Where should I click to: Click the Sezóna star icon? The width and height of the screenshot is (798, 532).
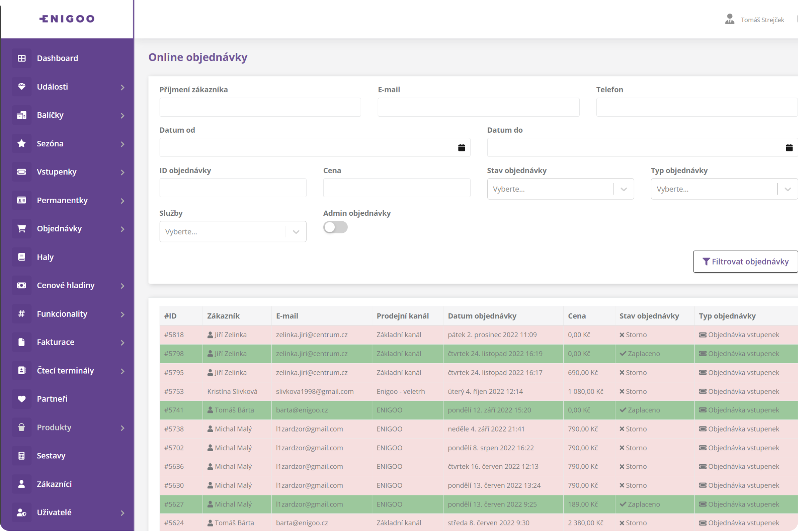[x=22, y=143]
